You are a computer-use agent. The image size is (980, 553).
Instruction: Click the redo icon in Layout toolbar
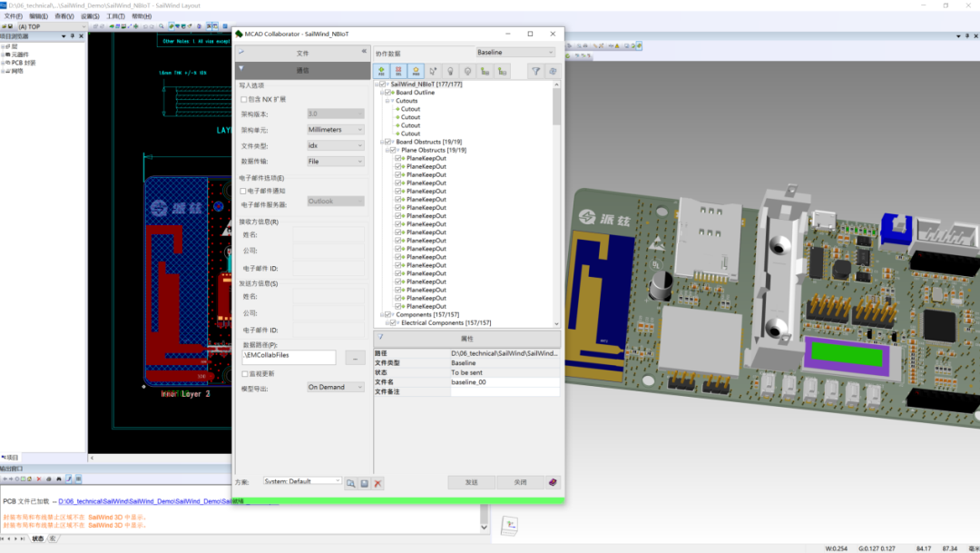coord(152,27)
